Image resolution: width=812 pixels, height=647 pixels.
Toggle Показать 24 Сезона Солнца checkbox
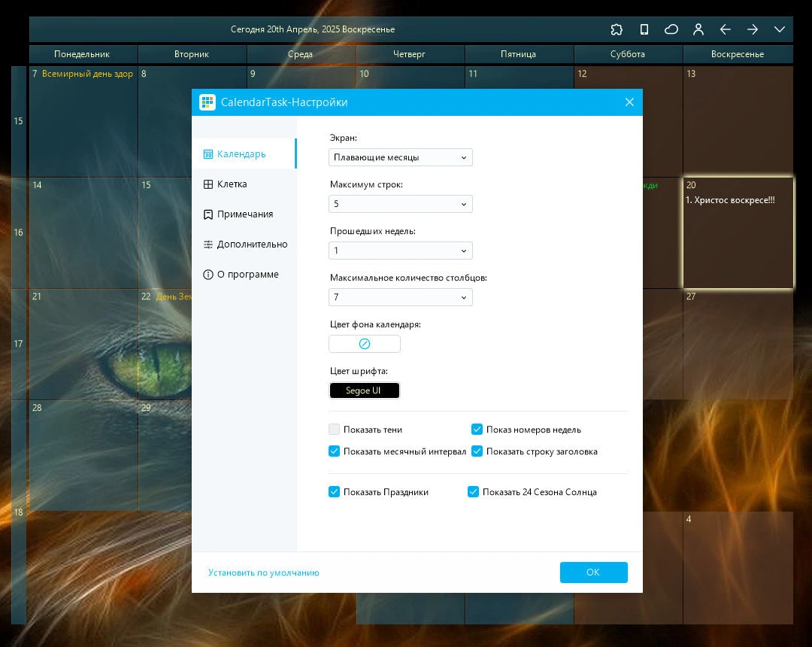click(x=474, y=491)
